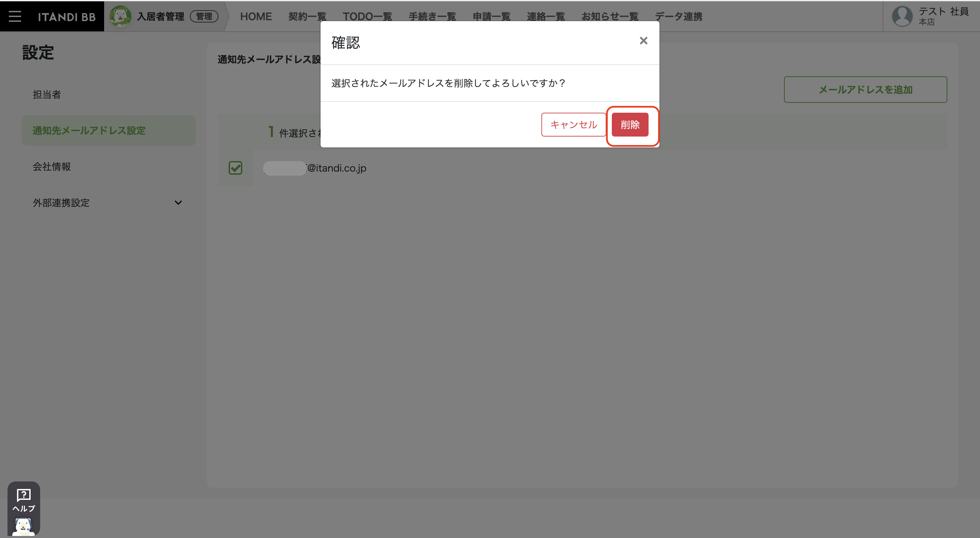Viewport: 980px width, 538px height.
Task: Click the 入居者管理 label
Action: coord(161,16)
